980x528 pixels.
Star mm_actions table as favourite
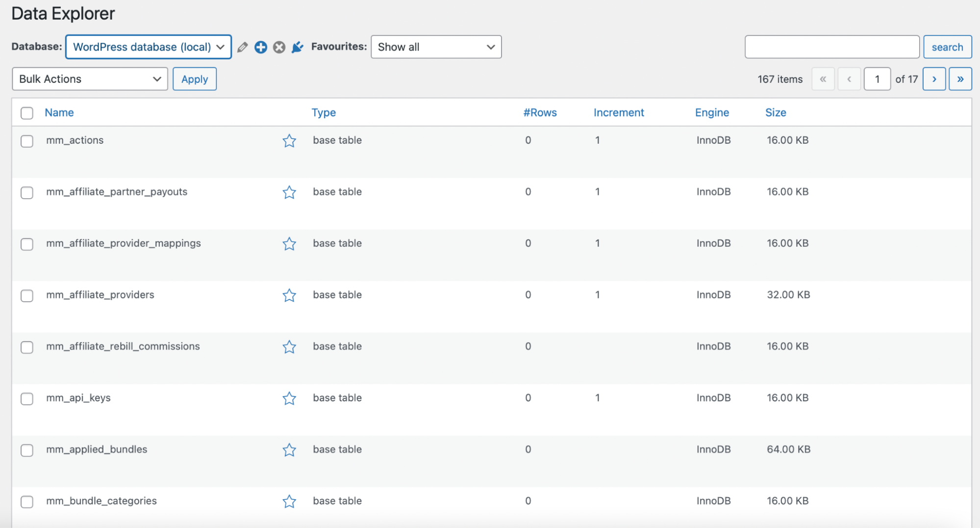[289, 141]
